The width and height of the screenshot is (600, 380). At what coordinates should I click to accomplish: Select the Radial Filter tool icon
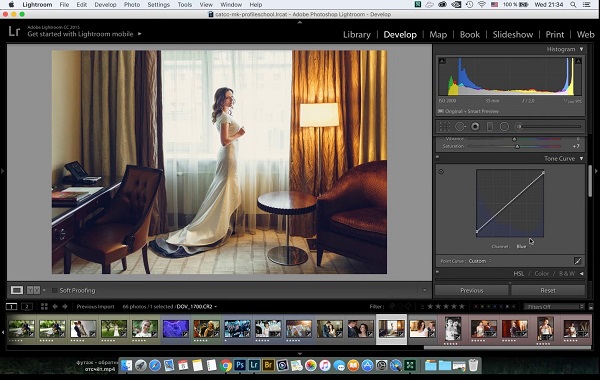click(504, 126)
